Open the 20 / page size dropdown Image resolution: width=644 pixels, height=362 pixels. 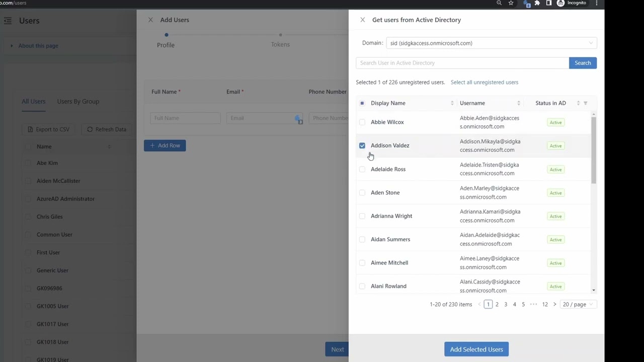pos(578,304)
